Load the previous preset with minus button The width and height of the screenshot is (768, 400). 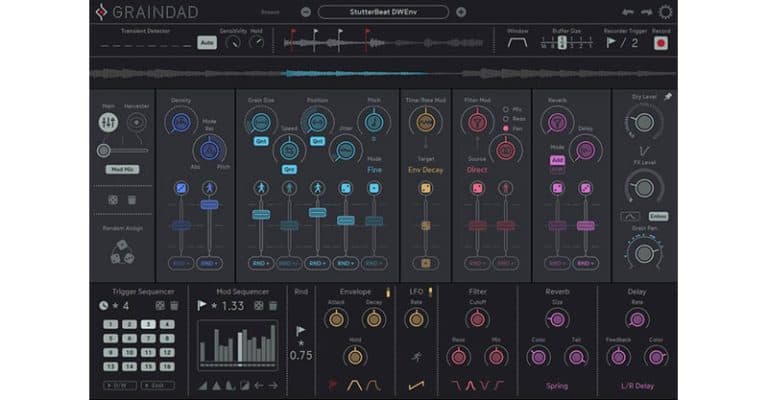306,12
